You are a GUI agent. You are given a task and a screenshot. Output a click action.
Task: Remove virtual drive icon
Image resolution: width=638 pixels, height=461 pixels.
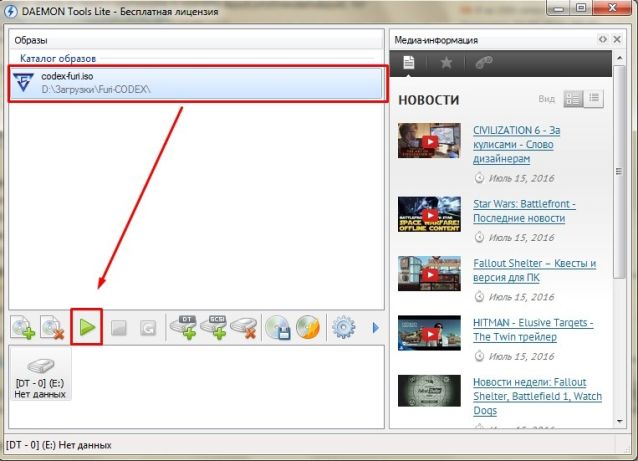tap(244, 328)
